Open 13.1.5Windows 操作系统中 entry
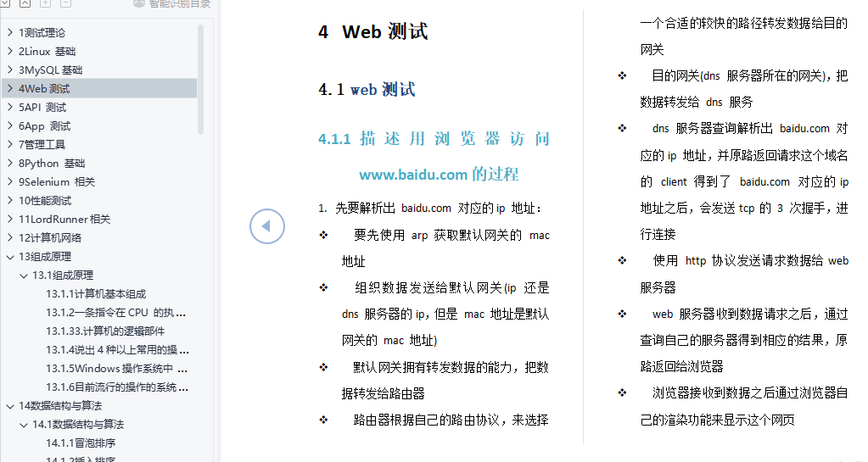This screenshot has width=868, height=462. coord(117,369)
